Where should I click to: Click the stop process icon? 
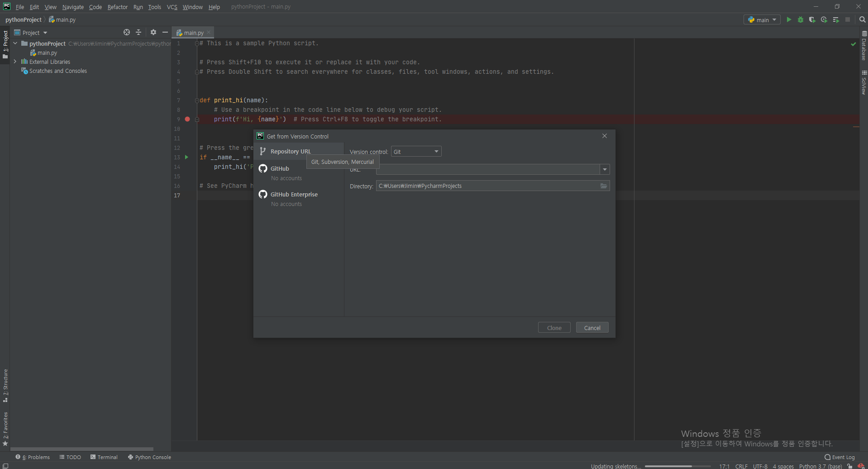(x=848, y=19)
